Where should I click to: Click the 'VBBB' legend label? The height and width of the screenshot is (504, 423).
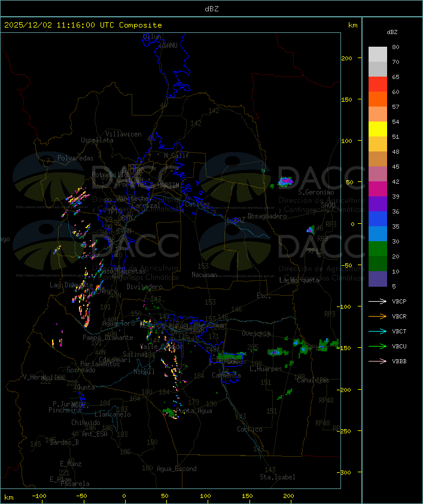tap(399, 362)
